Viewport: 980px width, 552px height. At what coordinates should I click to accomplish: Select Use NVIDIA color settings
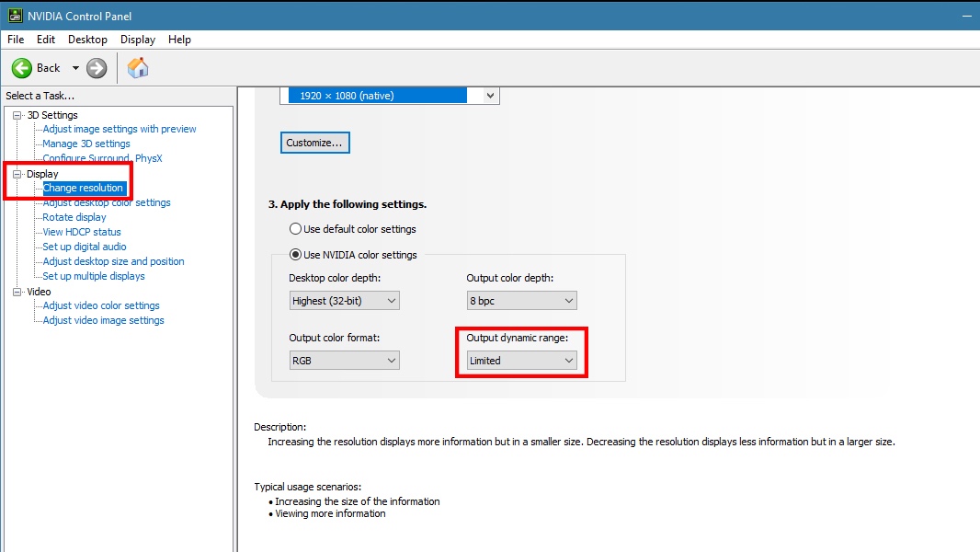point(296,255)
